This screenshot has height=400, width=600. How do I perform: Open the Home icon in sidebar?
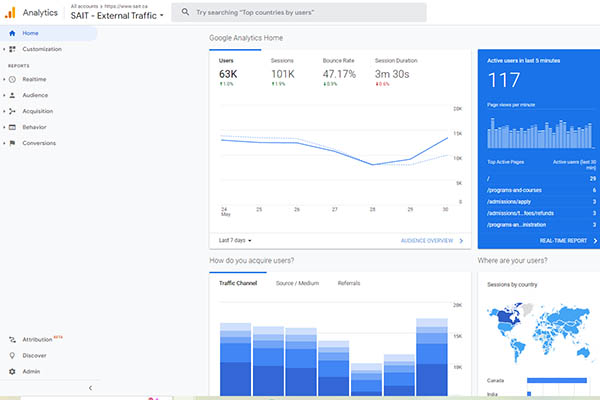coord(12,33)
